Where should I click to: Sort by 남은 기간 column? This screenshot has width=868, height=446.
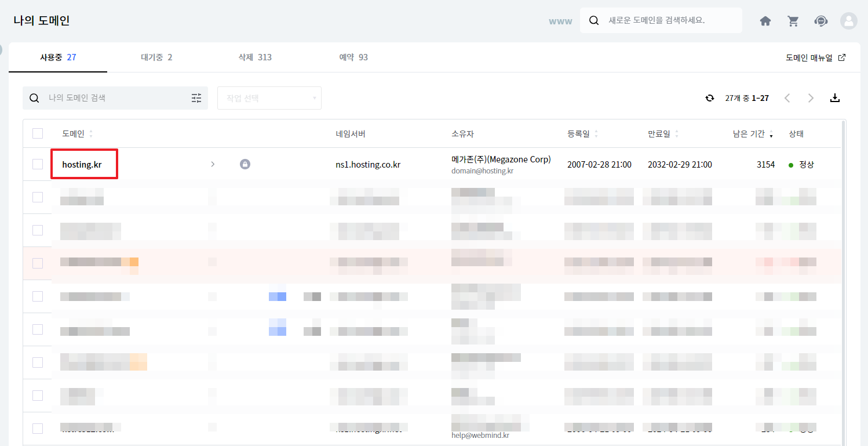click(x=753, y=134)
